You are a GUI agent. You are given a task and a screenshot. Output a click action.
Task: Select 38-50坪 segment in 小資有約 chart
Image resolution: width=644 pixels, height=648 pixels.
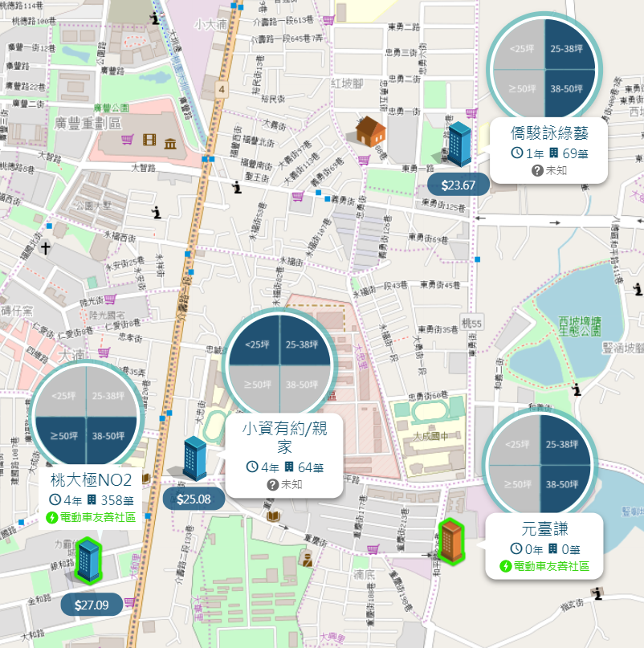pos(305,389)
